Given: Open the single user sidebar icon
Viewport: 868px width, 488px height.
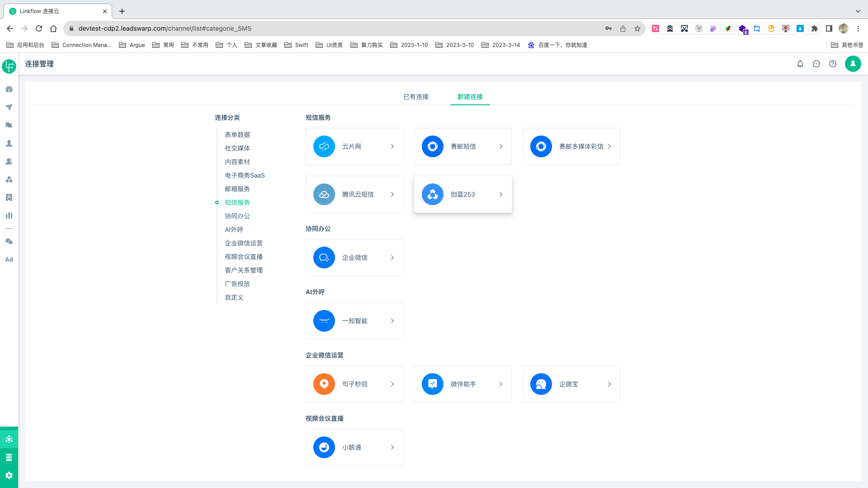Looking at the screenshot, I should (x=9, y=143).
